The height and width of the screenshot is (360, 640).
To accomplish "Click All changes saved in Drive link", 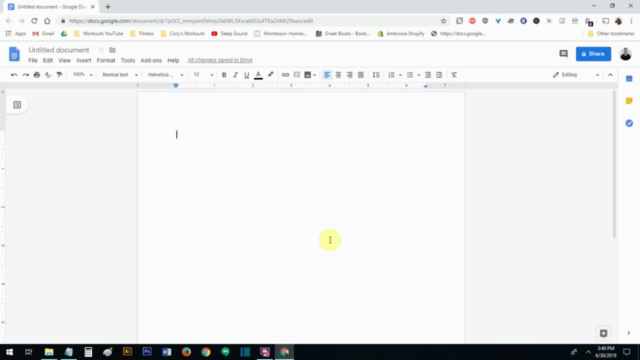I will (x=220, y=60).
